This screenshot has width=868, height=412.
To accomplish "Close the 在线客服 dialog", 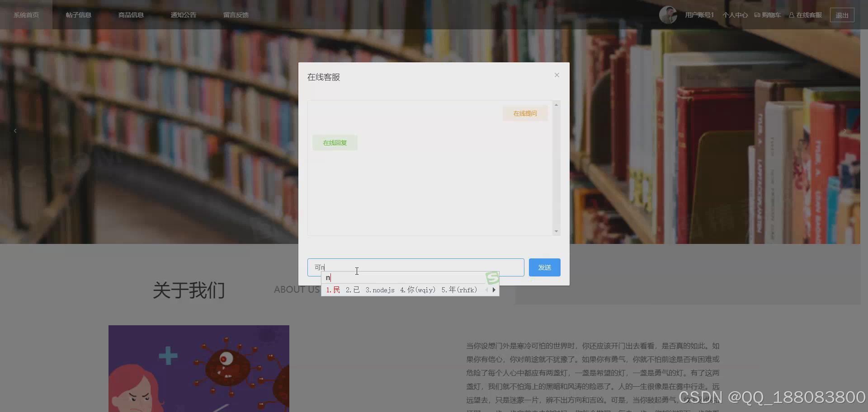I will click(557, 75).
